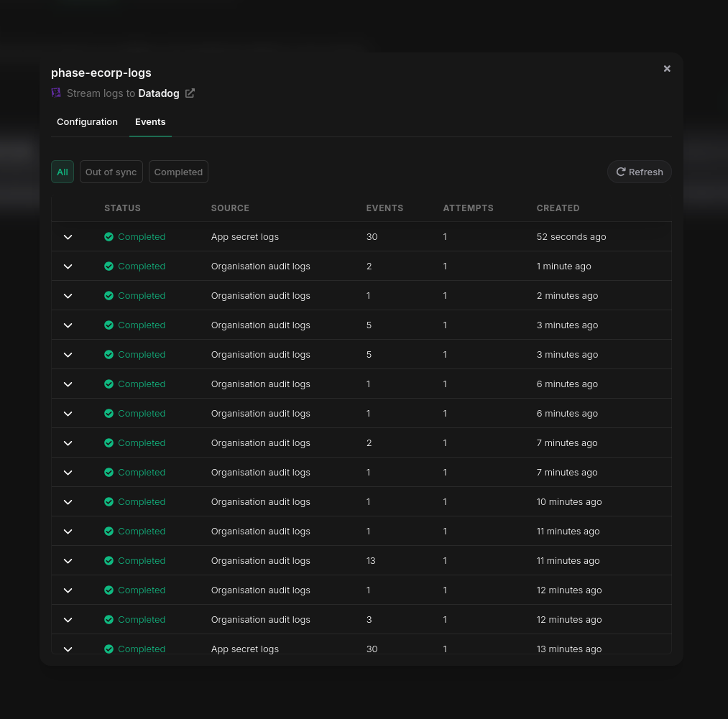Click '52 seconds ago' timestamp
The width and height of the screenshot is (728, 719).
pyautogui.click(x=571, y=237)
